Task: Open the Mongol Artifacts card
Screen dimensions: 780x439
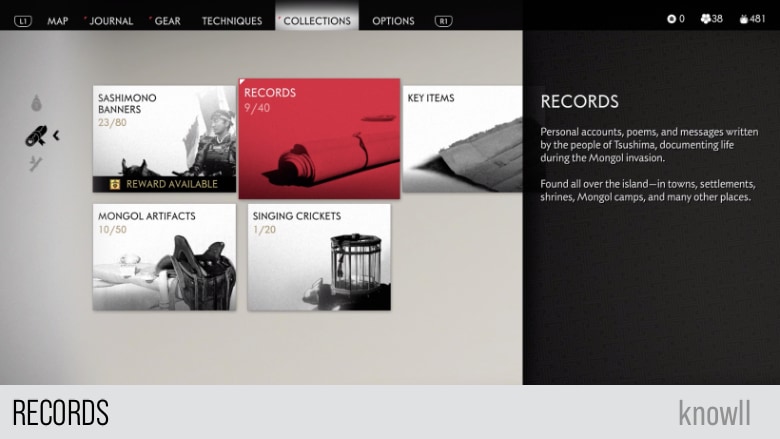Action: coord(164,257)
